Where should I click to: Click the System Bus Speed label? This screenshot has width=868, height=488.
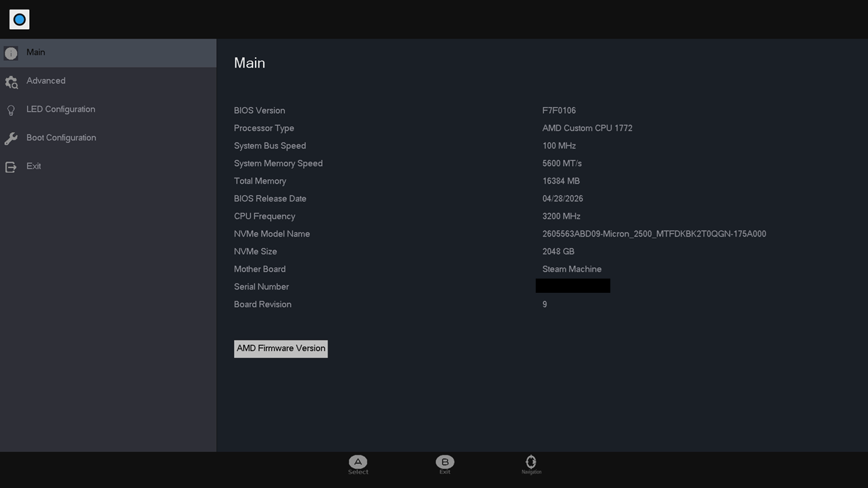(270, 146)
